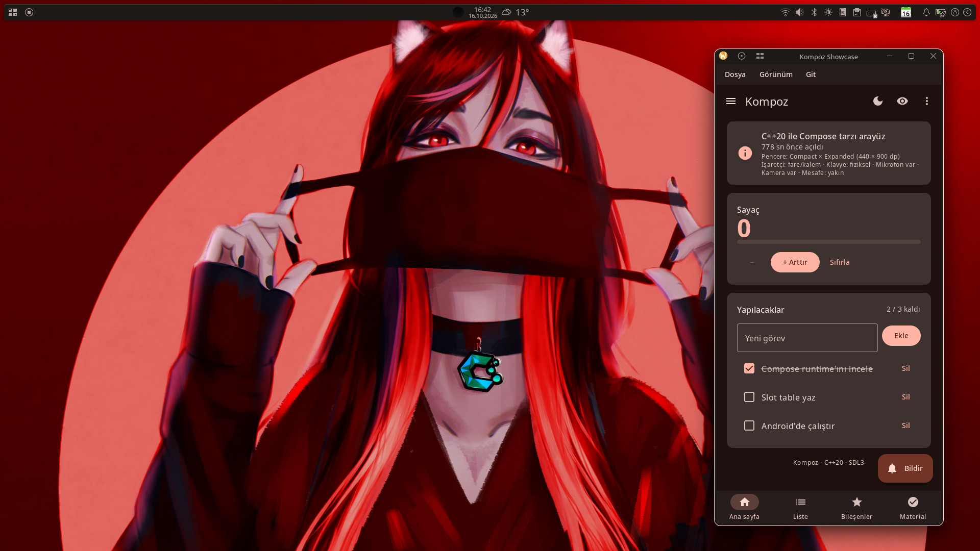Click the circle-square icon beside the launcher
The height and width of the screenshot is (551, 980).
coord(29,12)
